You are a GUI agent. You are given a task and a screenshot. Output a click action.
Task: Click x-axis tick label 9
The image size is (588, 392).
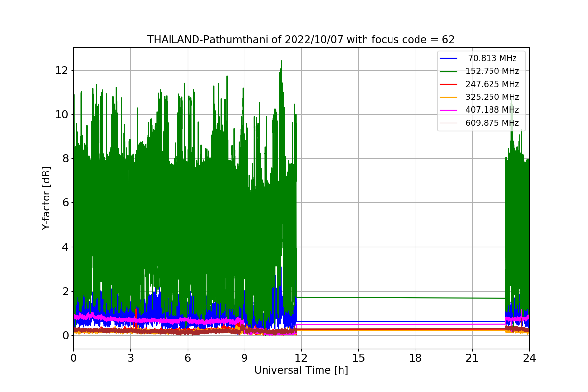[245, 358]
